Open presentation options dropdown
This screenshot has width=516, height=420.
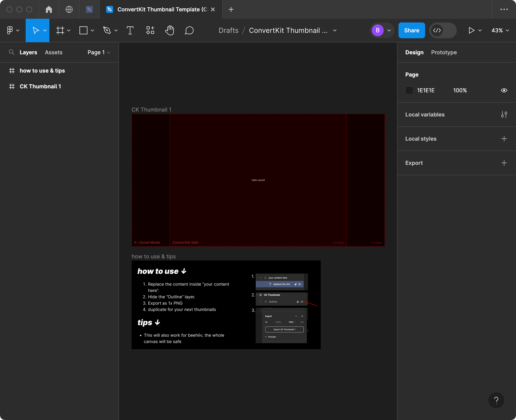coord(480,30)
